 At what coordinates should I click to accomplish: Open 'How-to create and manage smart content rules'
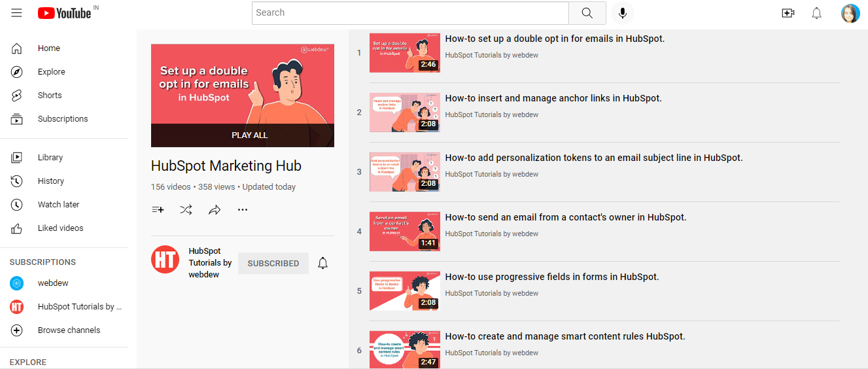click(x=565, y=336)
